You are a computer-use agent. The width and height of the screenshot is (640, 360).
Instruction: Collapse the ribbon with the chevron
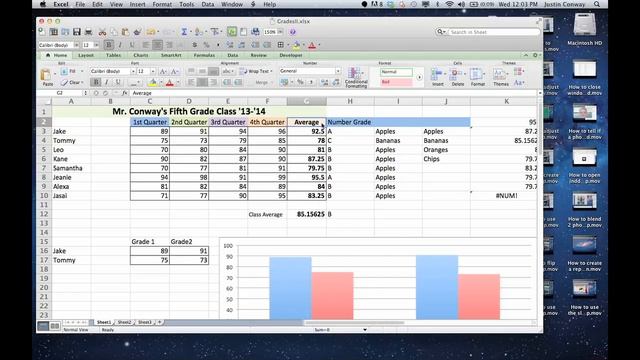click(x=526, y=55)
